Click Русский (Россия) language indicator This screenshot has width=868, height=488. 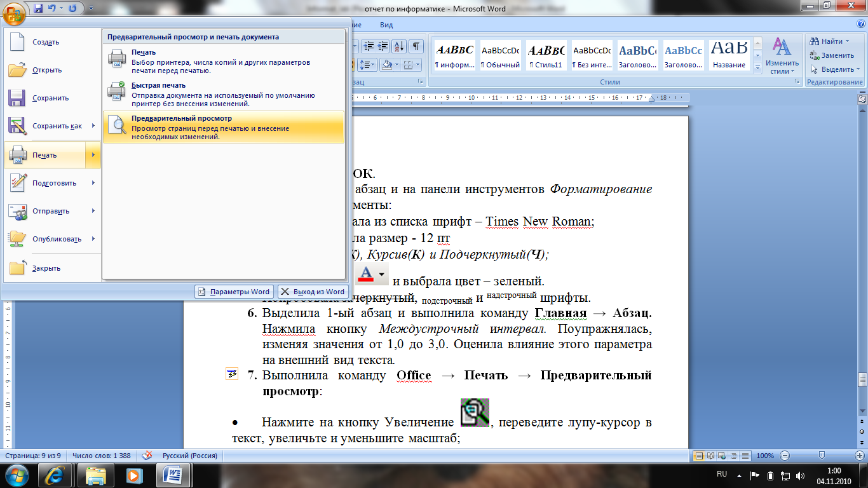[x=190, y=456]
